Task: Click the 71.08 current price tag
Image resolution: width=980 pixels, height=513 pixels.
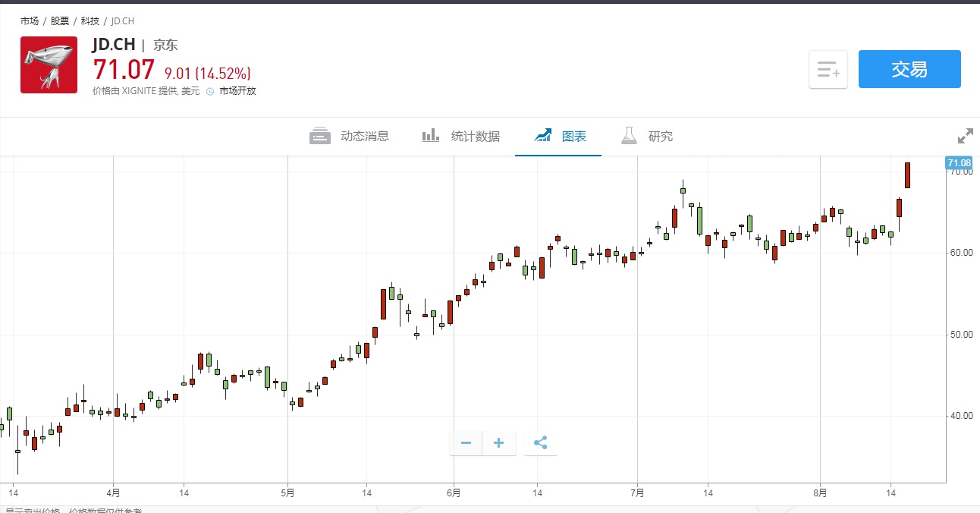Action: click(959, 163)
